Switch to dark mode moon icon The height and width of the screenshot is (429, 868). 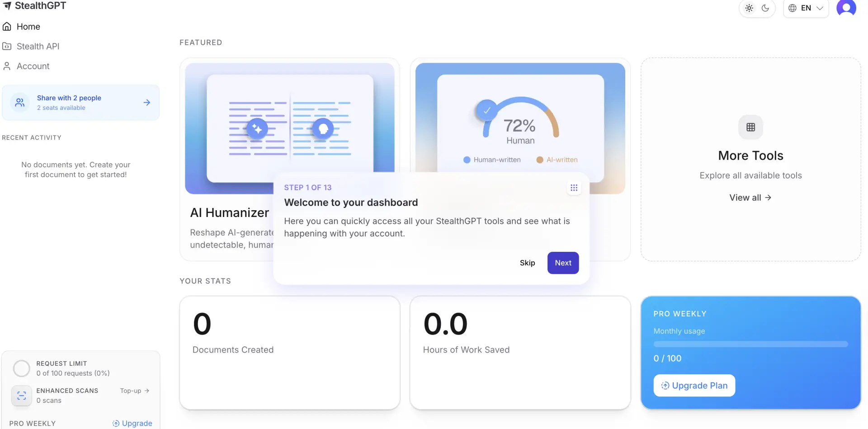(765, 8)
